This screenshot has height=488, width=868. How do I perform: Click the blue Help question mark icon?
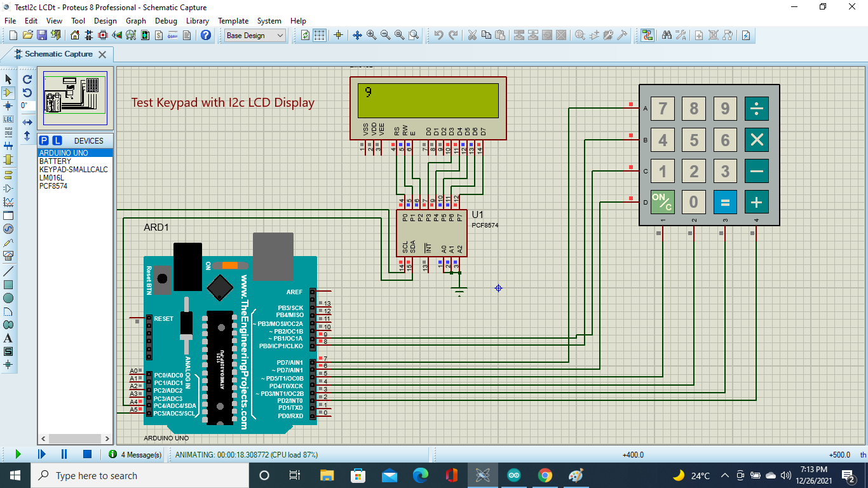[x=206, y=36]
